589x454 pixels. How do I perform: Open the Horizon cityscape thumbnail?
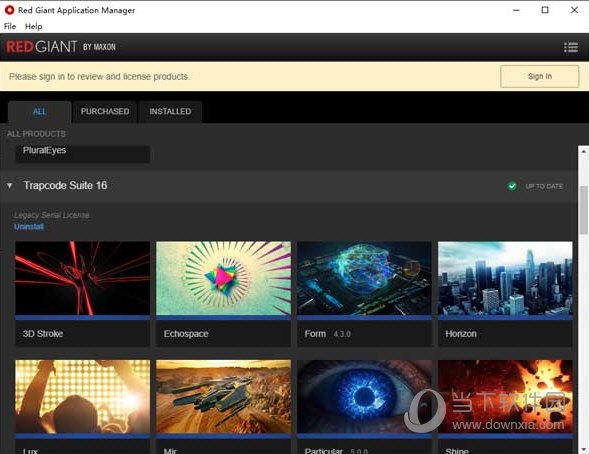(505, 278)
